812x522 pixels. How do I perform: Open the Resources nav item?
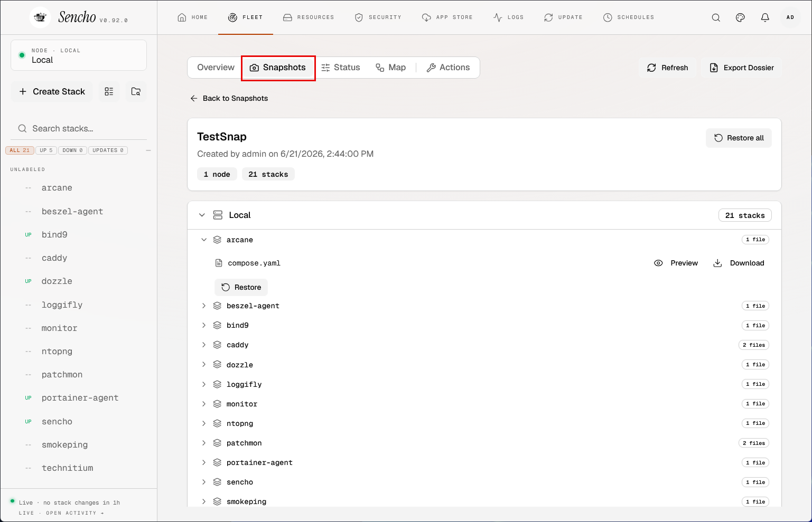[x=309, y=17]
